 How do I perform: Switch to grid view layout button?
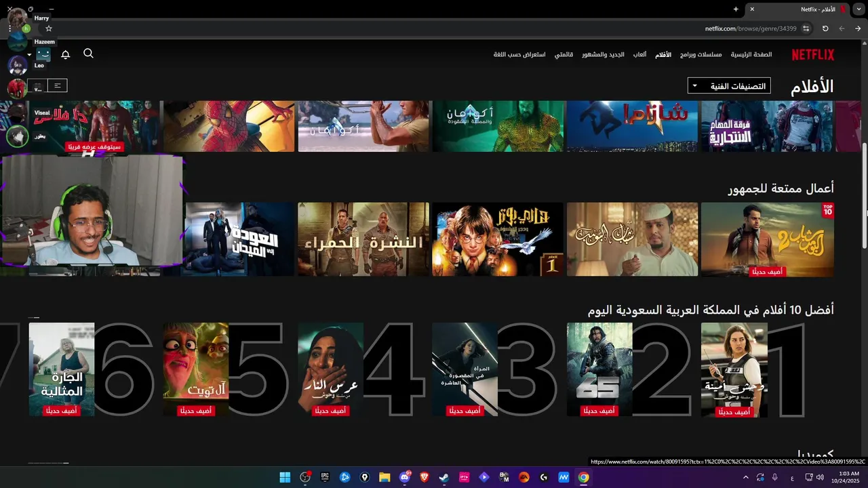pos(38,85)
